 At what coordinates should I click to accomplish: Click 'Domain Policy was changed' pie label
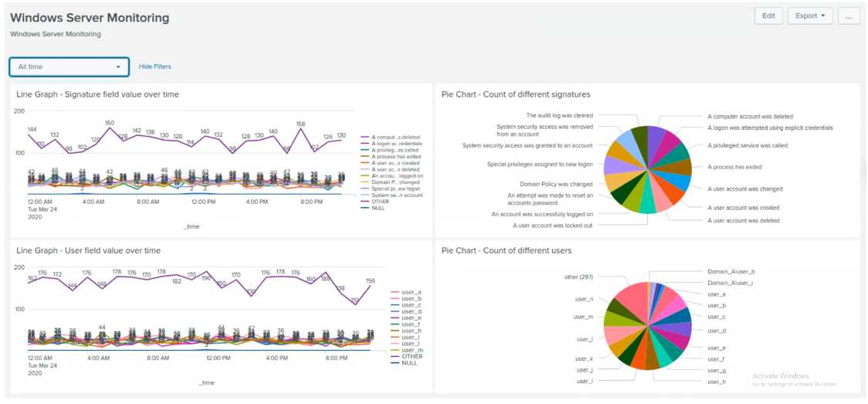point(556,184)
